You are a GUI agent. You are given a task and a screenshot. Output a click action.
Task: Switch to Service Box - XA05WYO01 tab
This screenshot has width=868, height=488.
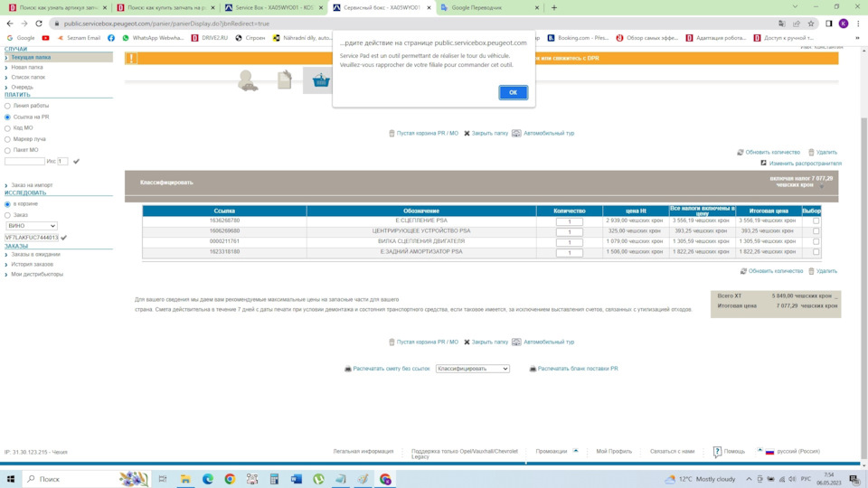[x=273, y=8]
